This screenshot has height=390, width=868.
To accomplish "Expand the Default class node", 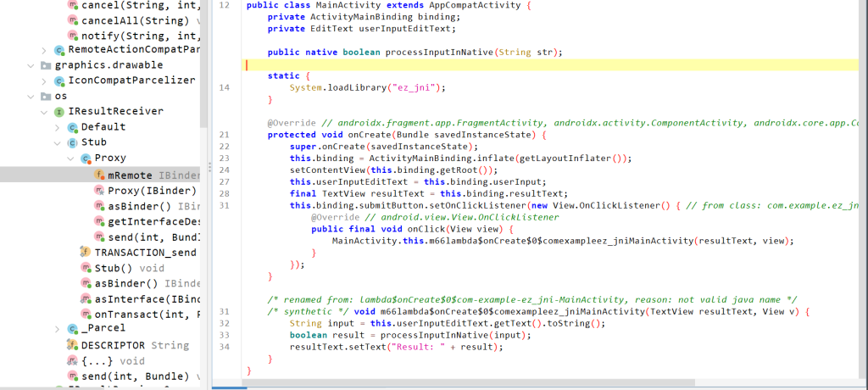I will (x=58, y=127).
